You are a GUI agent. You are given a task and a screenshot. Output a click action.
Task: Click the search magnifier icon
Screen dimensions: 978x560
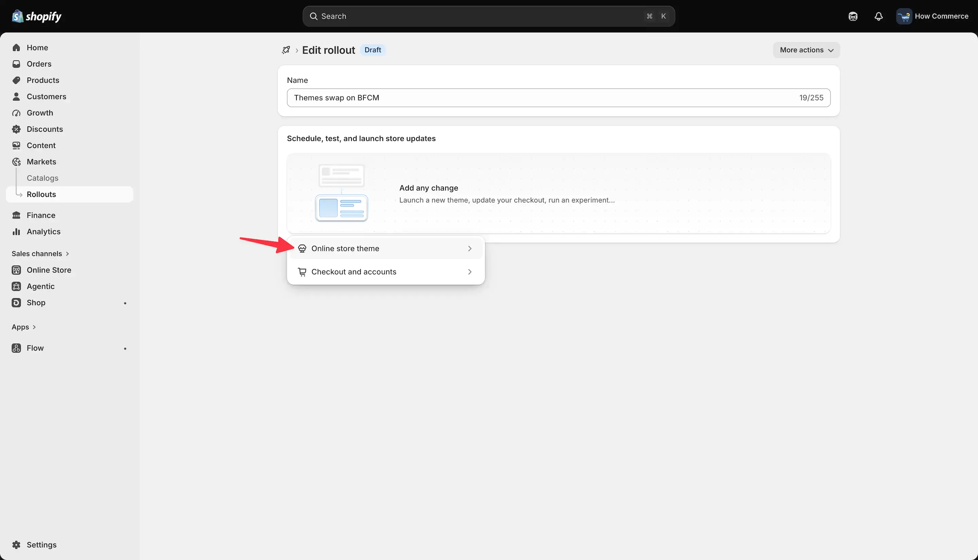pyautogui.click(x=313, y=16)
